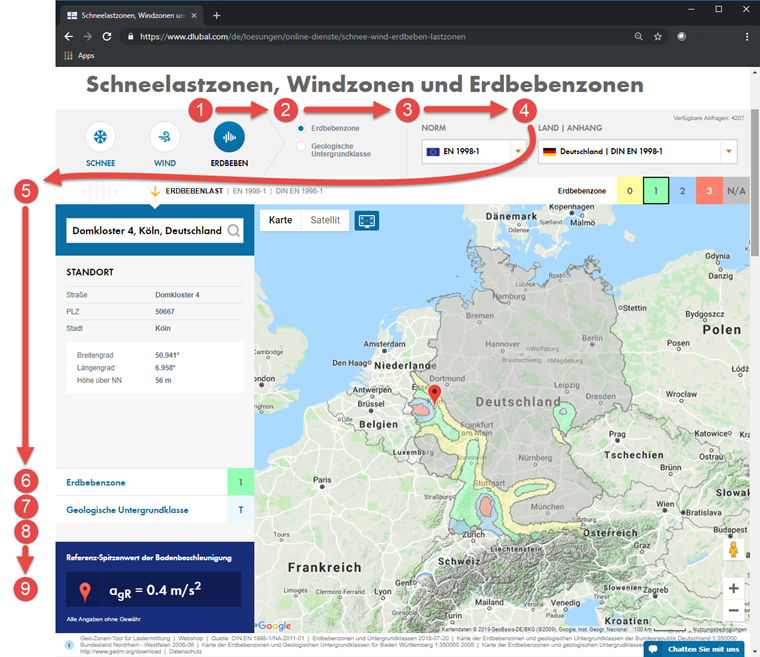Close the Schneelastzonen browser tab

point(194,16)
